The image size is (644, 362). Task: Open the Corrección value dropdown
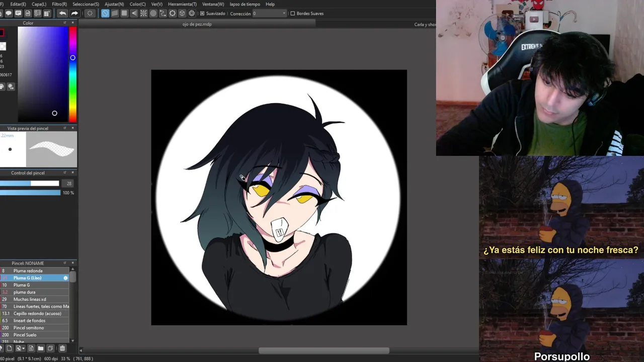[284, 14]
